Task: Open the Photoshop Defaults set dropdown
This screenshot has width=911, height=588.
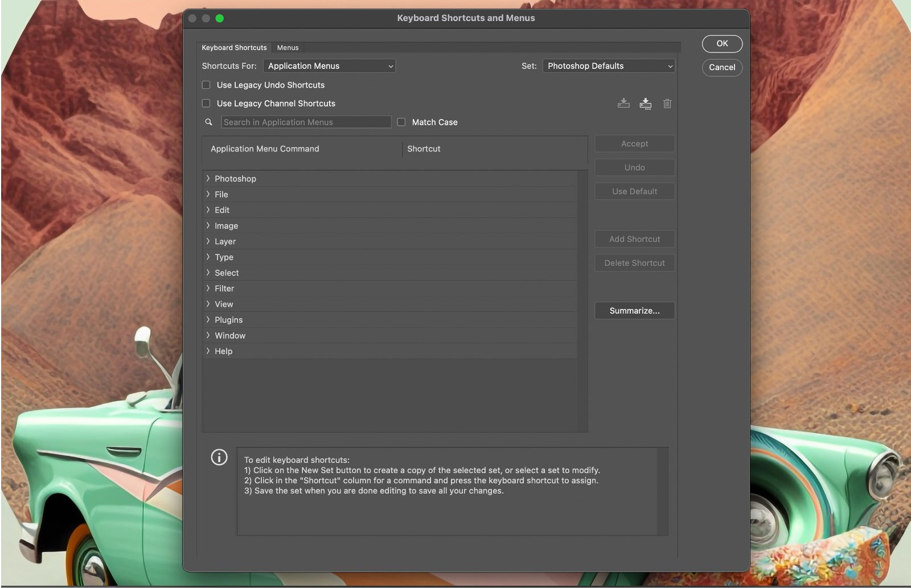Action: click(x=608, y=66)
